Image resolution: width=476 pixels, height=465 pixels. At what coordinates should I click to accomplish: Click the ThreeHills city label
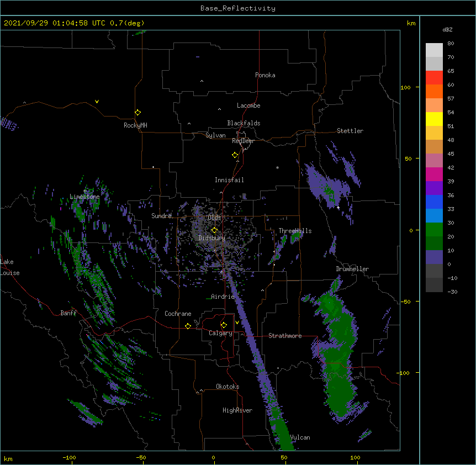pos(295,231)
